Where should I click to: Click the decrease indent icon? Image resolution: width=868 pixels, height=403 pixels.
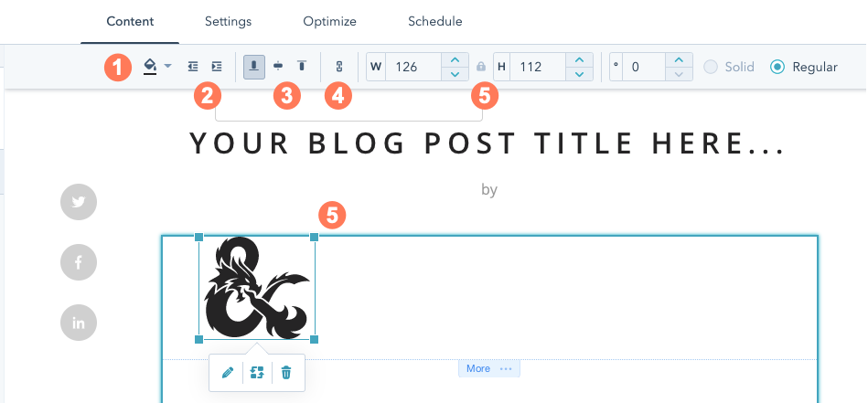coord(193,67)
